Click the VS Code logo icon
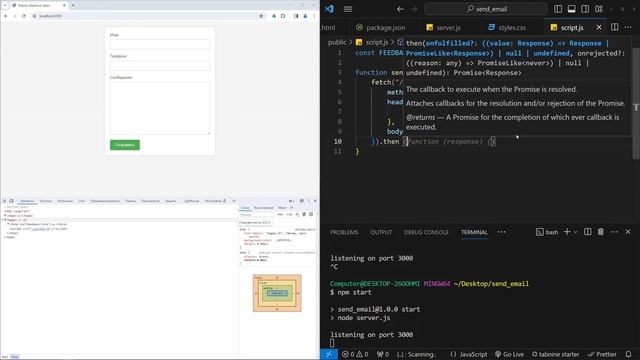The height and width of the screenshot is (360, 640). coord(329,9)
